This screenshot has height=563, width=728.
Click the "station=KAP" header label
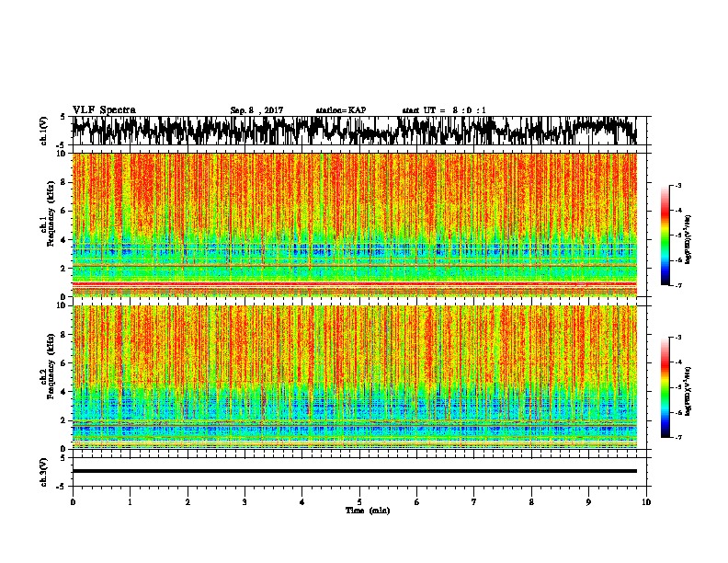pos(341,110)
